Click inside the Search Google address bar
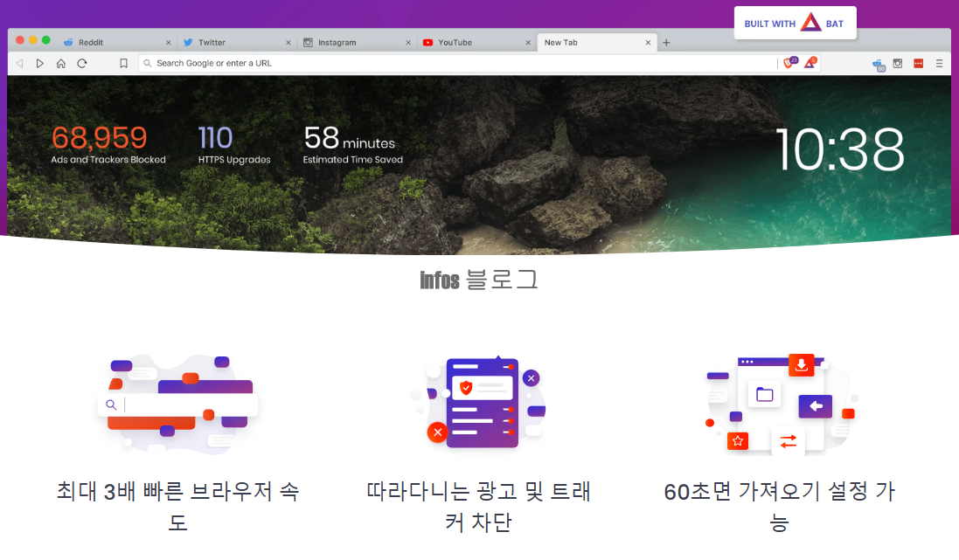The height and width of the screenshot is (560, 959). 350,63
